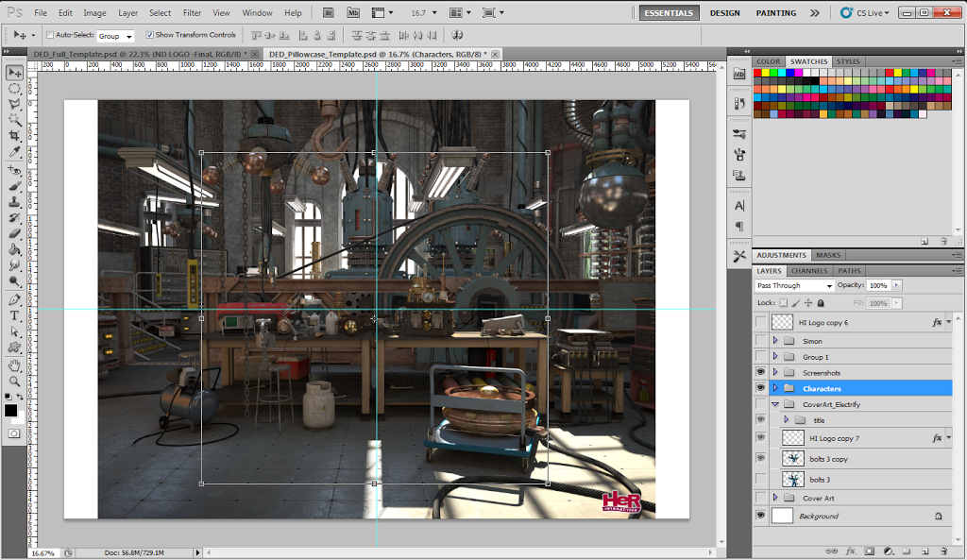Image resolution: width=967 pixels, height=560 pixels.
Task: Click the link layers icon
Action: (x=831, y=551)
